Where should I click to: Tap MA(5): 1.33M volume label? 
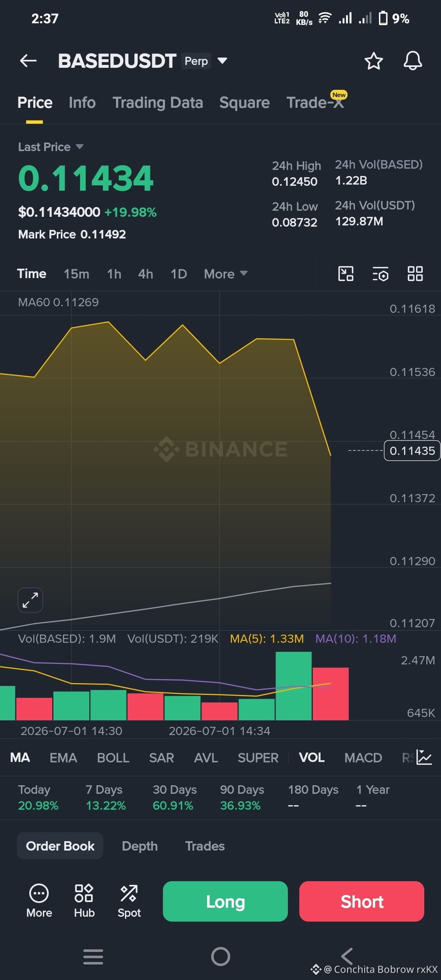coord(267,639)
